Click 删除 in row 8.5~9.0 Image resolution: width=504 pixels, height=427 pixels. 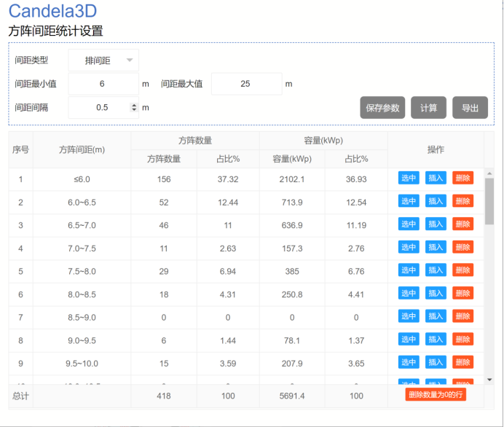click(462, 316)
